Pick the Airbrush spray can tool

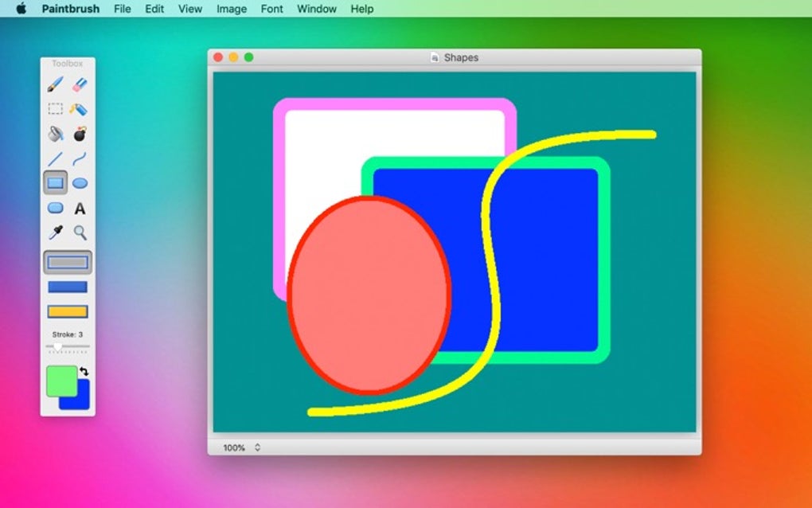coord(80,109)
